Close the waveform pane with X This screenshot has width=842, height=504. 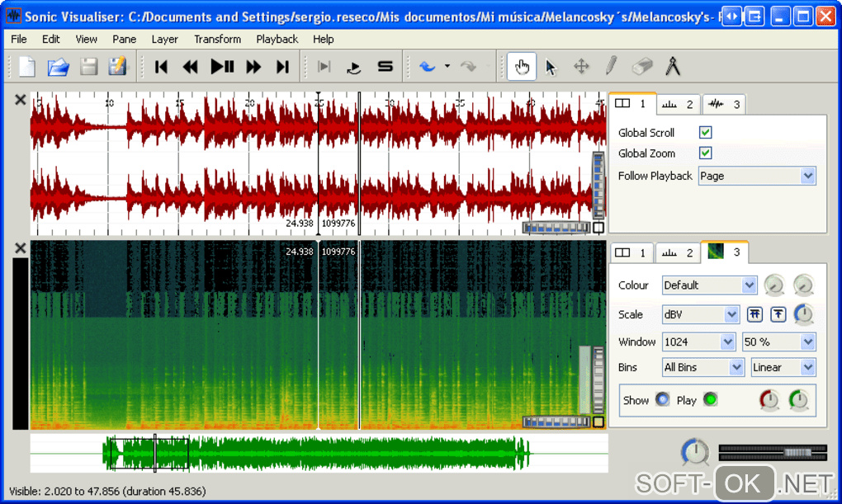[x=21, y=100]
